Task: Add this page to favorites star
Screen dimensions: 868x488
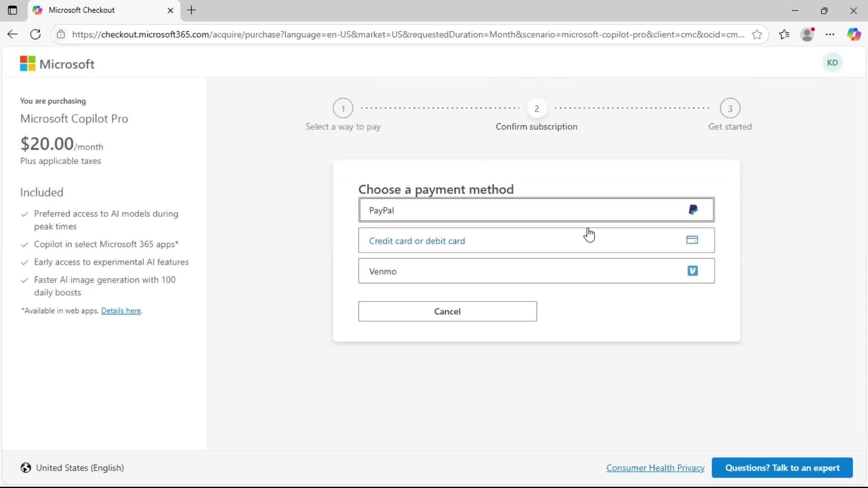Action: click(x=757, y=34)
